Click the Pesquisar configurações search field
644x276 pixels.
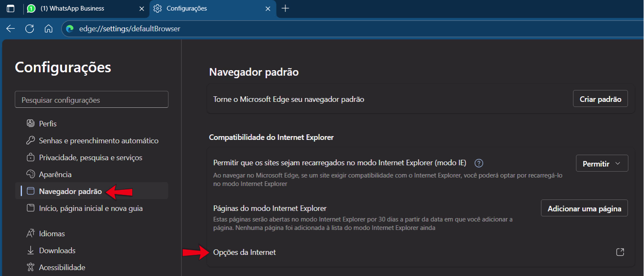92,100
